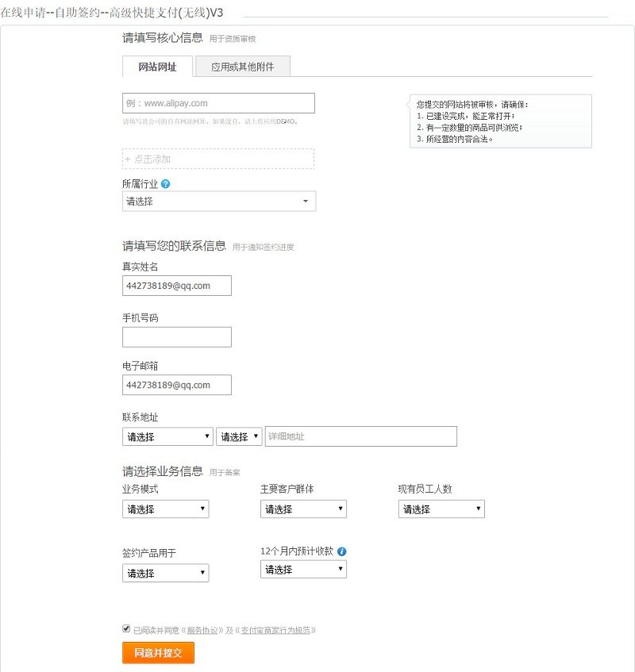Screen dimensions: 635x672
Task: Open the city dropdown under 联系地址
Action: coord(239,436)
